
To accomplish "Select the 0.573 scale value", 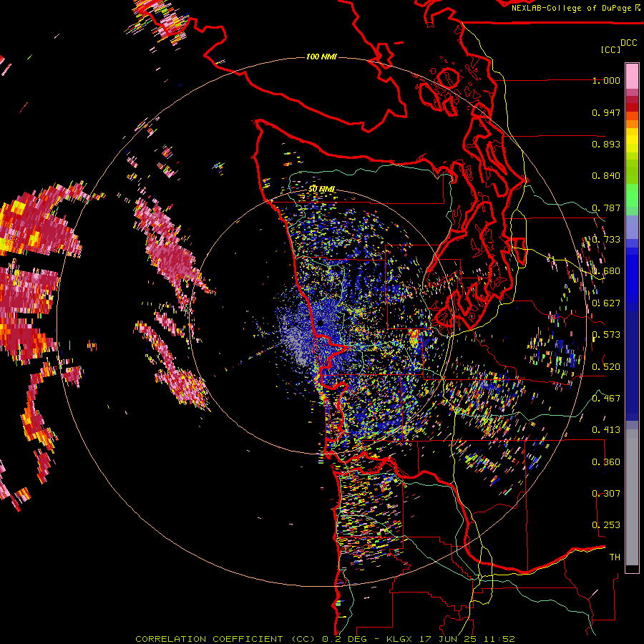I will [x=606, y=335].
